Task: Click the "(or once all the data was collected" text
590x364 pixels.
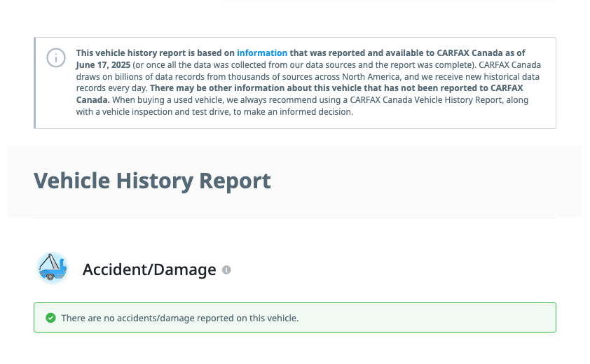Action: pyautogui.click(x=199, y=64)
